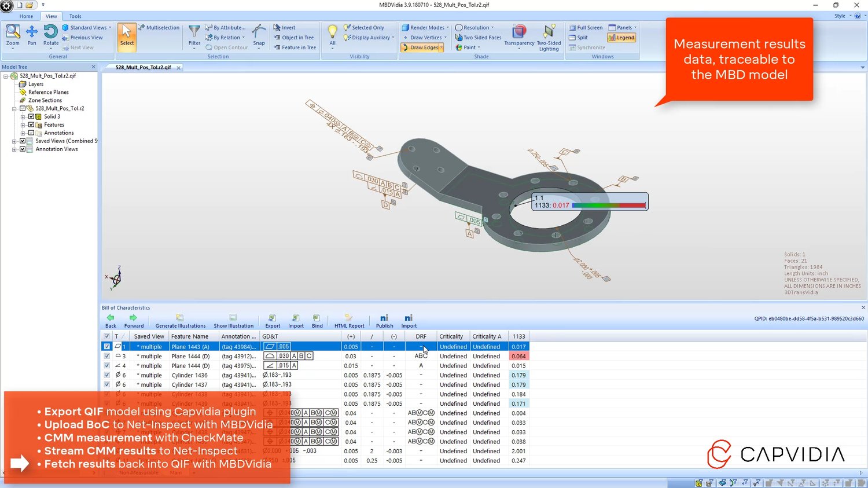Viewport: 868px width, 488px height.
Task: Expand the Features tree node
Action: (x=23, y=125)
